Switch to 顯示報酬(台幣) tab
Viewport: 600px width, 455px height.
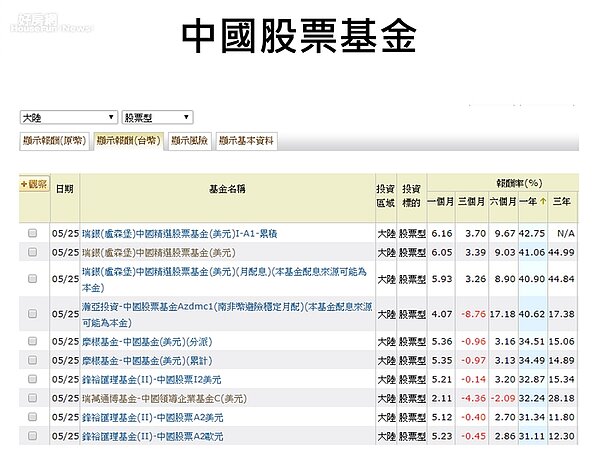tap(129, 141)
